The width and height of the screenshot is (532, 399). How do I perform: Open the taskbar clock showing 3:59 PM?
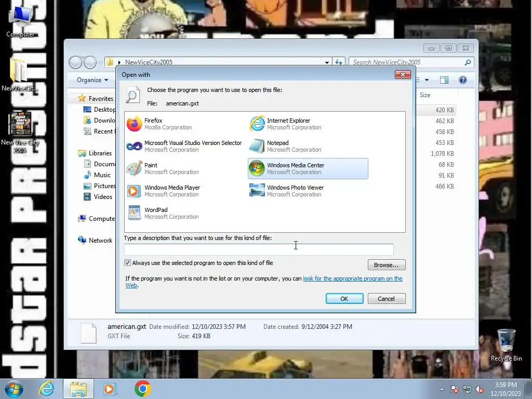point(506,389)
